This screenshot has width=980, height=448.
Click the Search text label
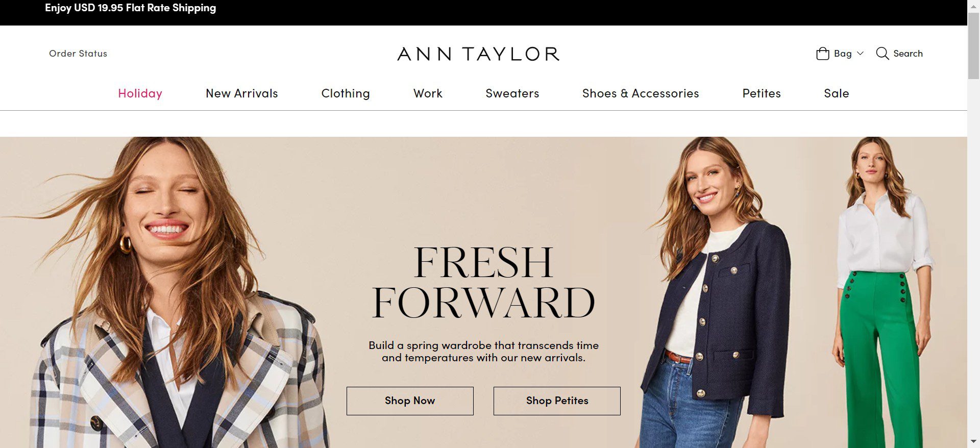tap(908, 54)
